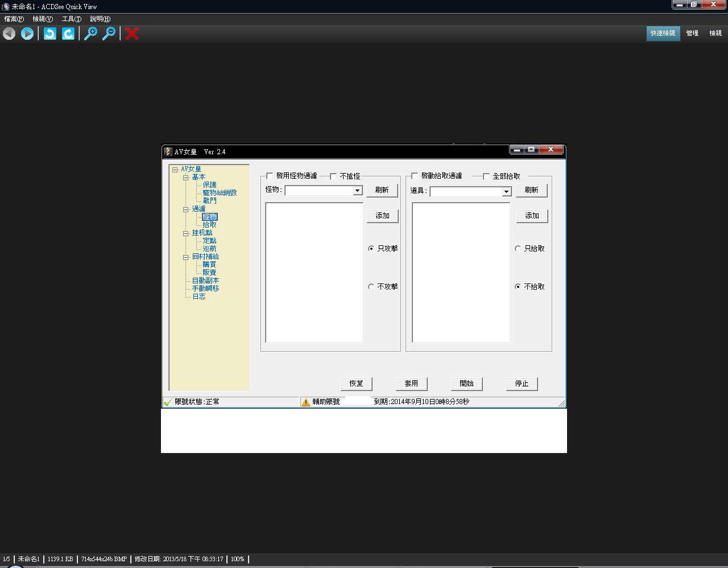Select 自動副本 in the tree
Screen dimensions: 728x568
(x=205, y=281)
